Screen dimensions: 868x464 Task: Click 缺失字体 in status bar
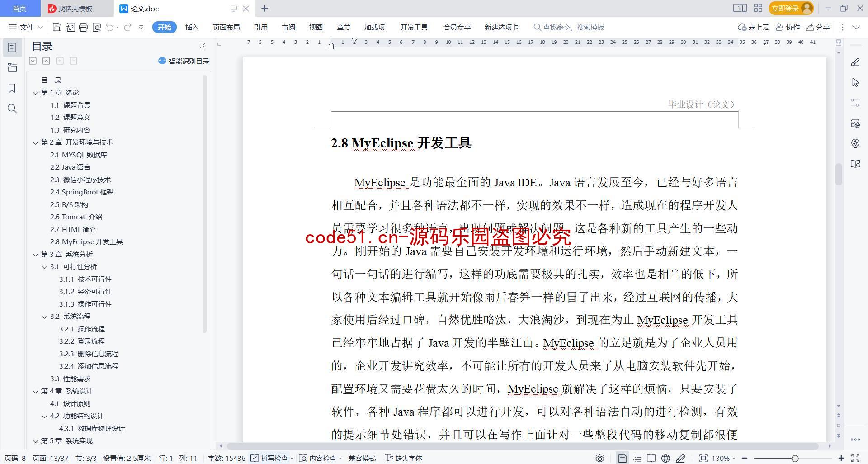click(x=403, y=458)
